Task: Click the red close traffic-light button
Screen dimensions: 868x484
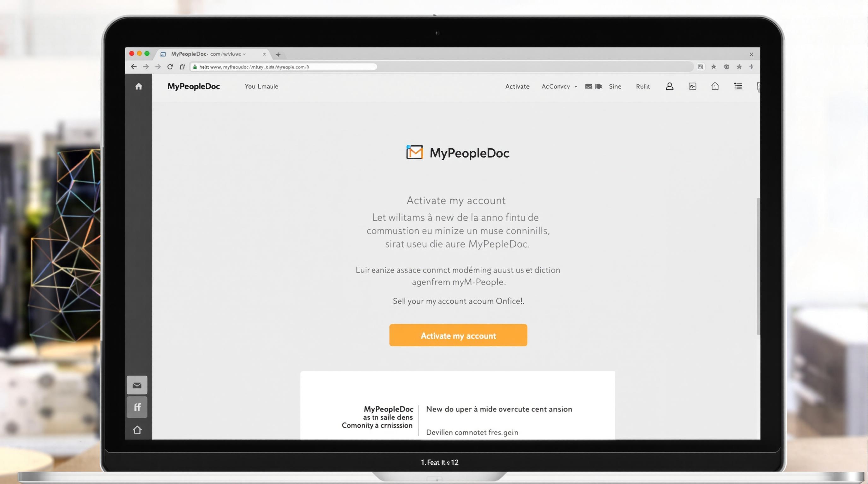Action: (x=132, y=54)
